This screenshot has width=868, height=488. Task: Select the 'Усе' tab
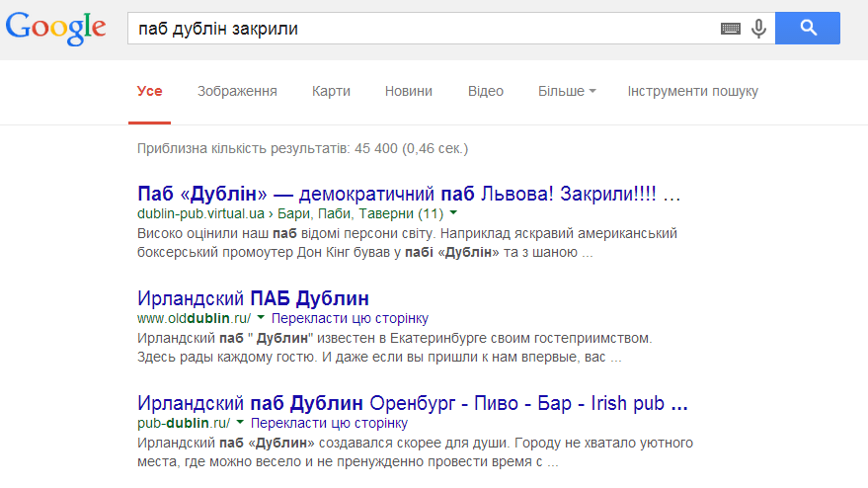(x=149, y=92)
